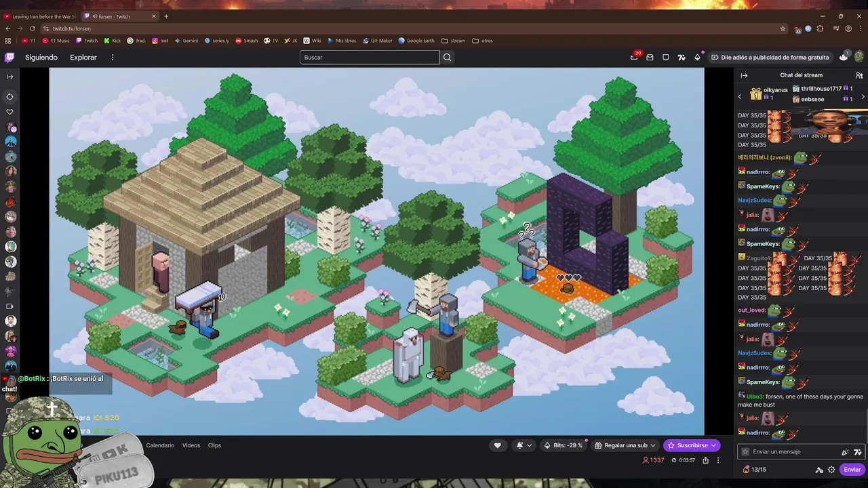Screen dimensions: 868x488
Task: Open the Chrome extensions puzzle icon
Action: (x=820, y=28)
